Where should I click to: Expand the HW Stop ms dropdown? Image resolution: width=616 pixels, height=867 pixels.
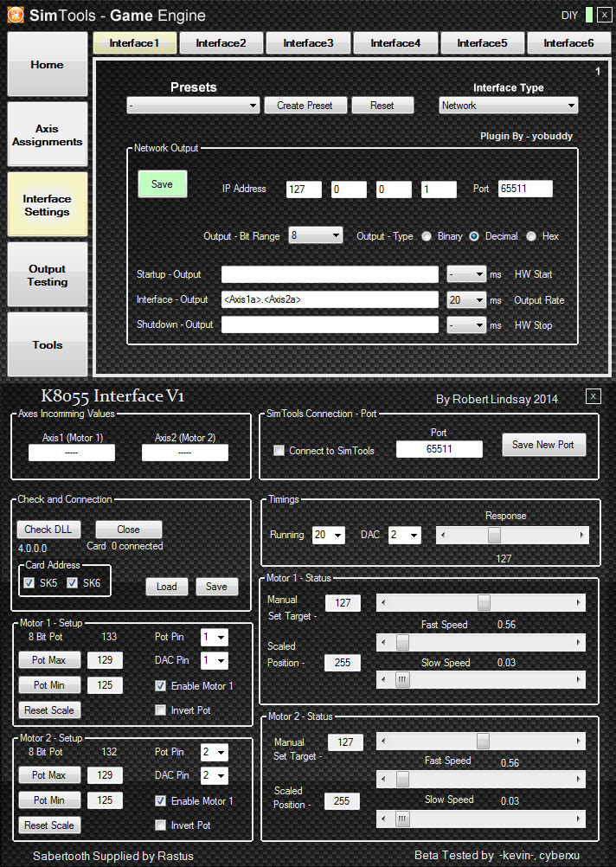coord(466,325)
